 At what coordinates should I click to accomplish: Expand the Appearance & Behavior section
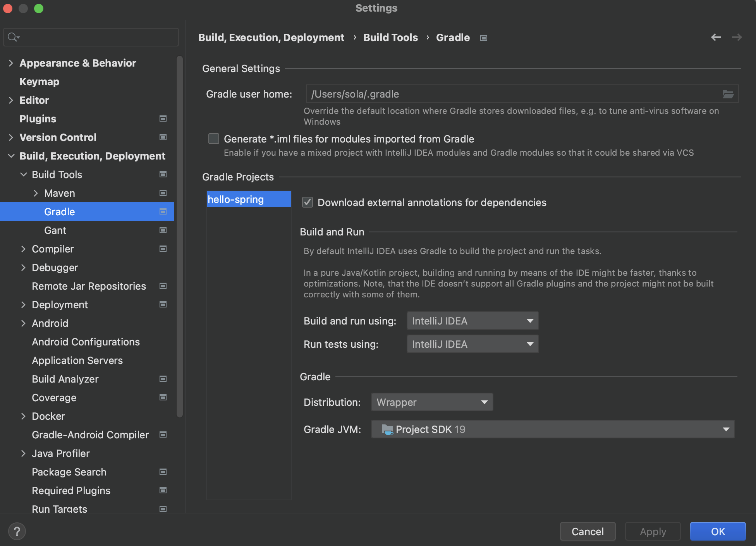11,63
